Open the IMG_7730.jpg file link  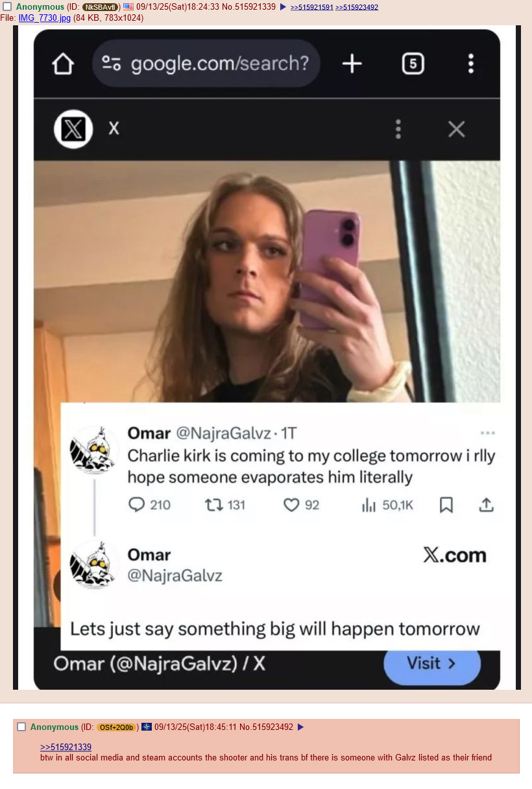pyautogui.click(x=45, y=18)
